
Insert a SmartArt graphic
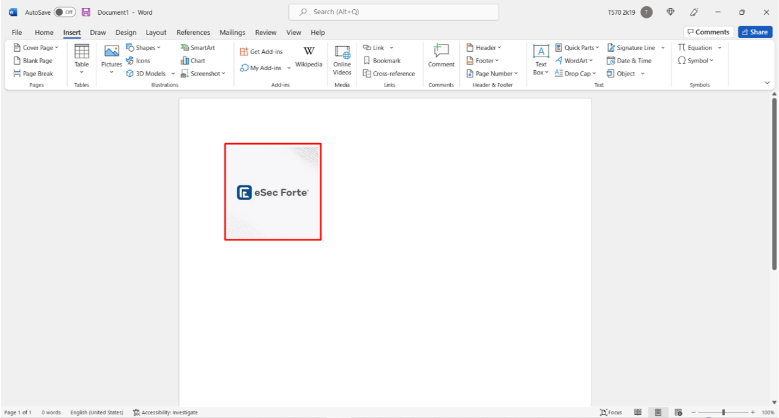198,48
